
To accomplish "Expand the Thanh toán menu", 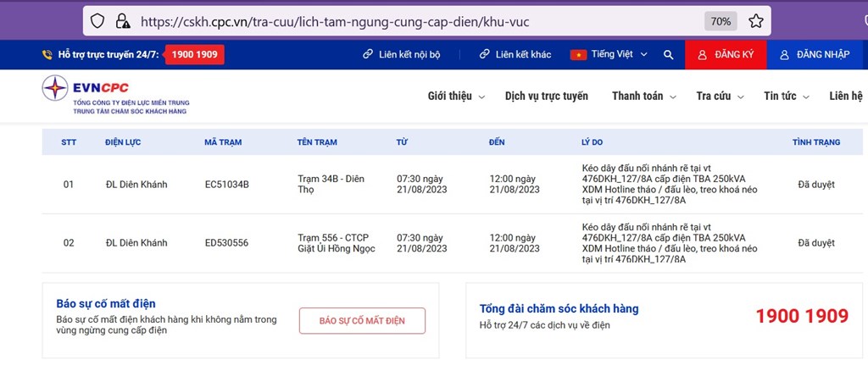I will click(643, 97).
